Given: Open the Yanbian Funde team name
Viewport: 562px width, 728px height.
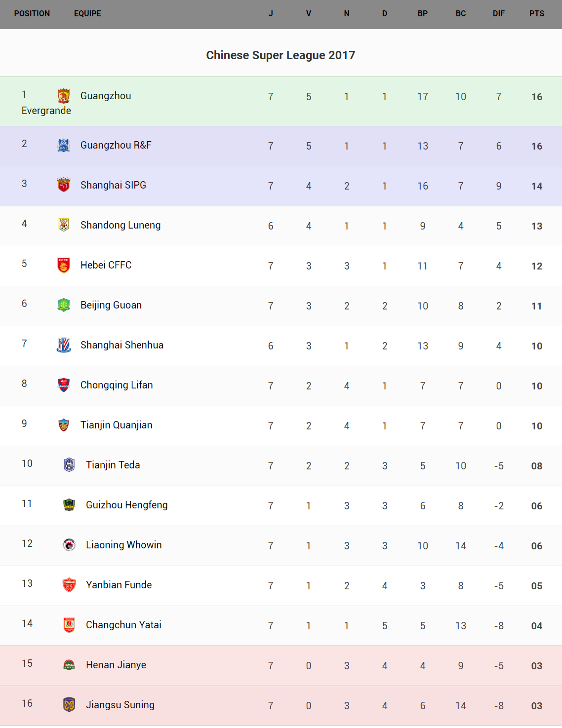Looking at the screenshot, I should pyautogui.click(x=119, y=585).
